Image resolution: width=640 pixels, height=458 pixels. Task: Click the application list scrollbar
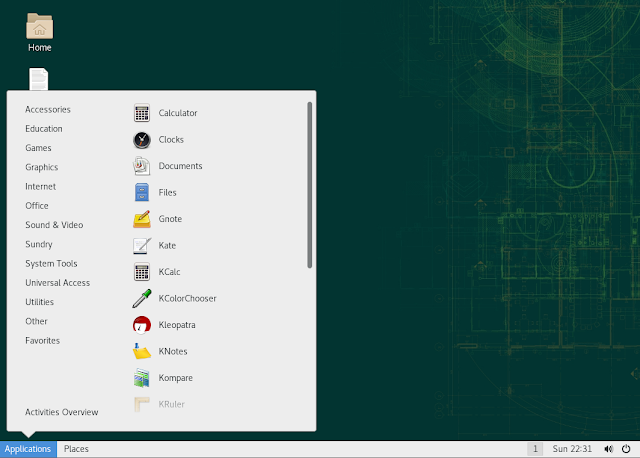click(310, 185)
